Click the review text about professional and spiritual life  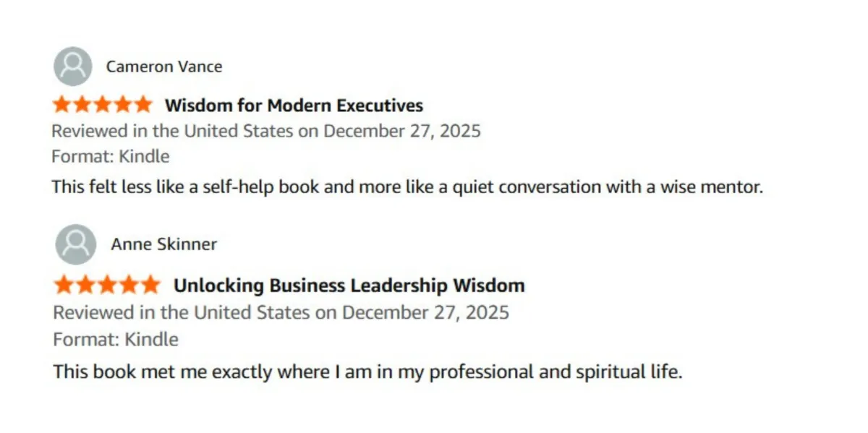367,373
